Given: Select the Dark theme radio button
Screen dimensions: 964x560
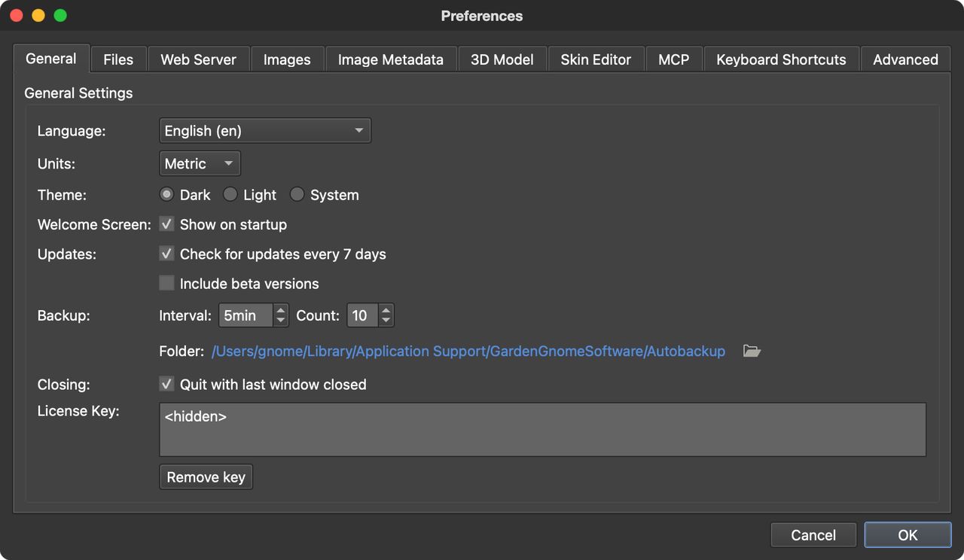Looking at the screenshot, I should [166, 194].
